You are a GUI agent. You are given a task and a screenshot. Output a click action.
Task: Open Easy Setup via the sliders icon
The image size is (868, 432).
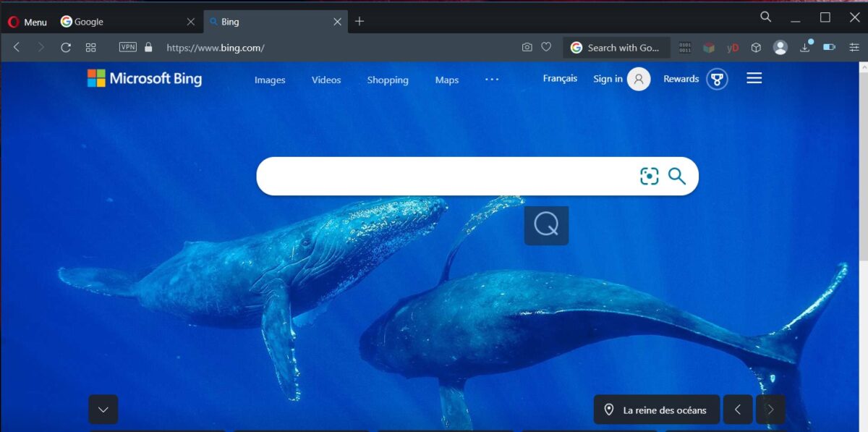point(854,47)
